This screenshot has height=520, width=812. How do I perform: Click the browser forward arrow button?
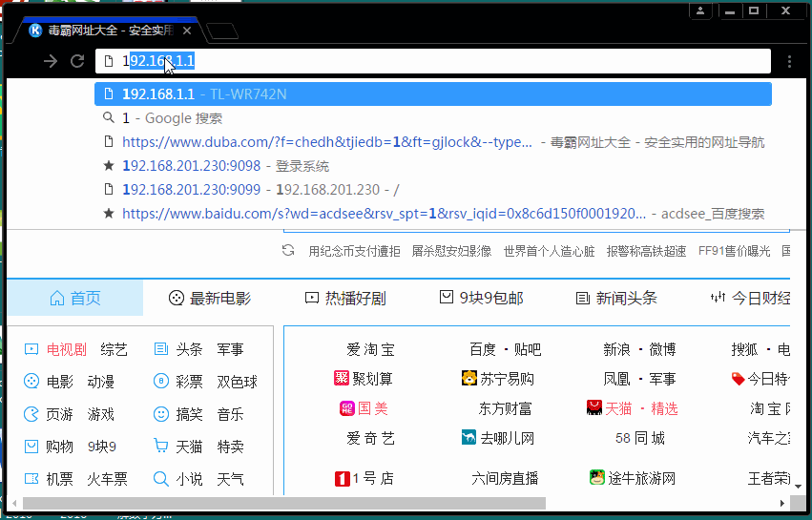[x=51, y=61]
